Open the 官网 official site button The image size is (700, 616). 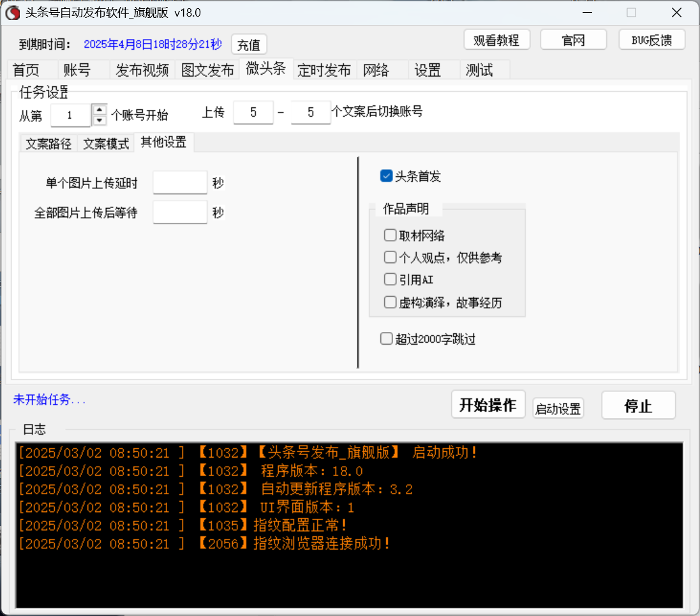coord(573,40)
